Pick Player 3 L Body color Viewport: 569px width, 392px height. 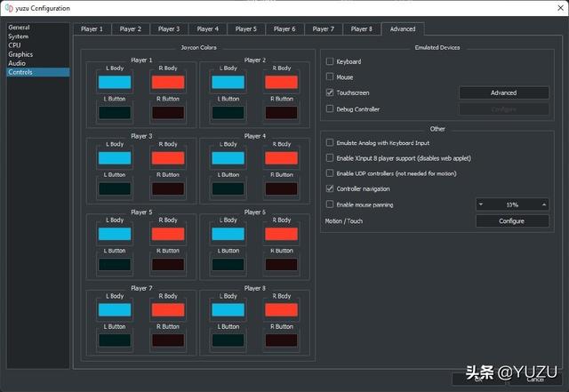tap(115, 158)
